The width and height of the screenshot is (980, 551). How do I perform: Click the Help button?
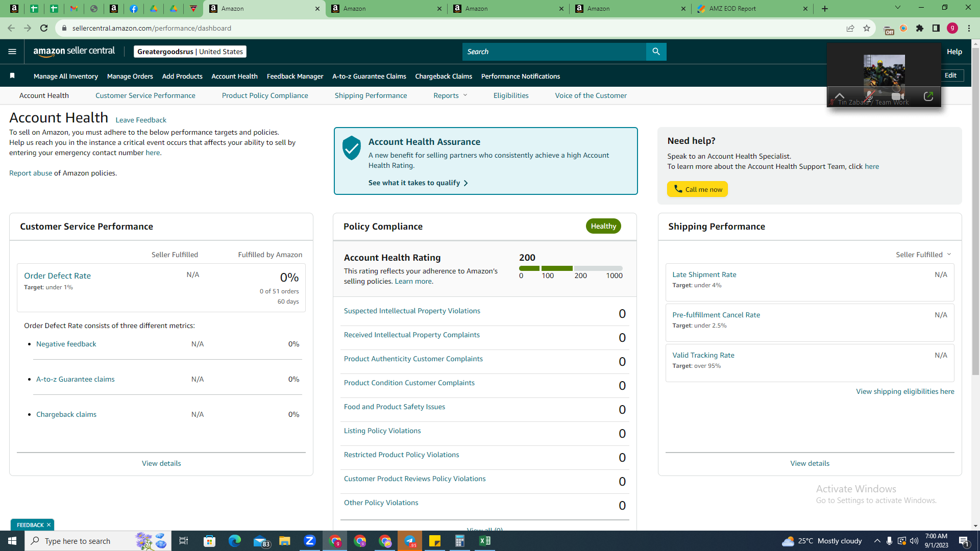954,52
